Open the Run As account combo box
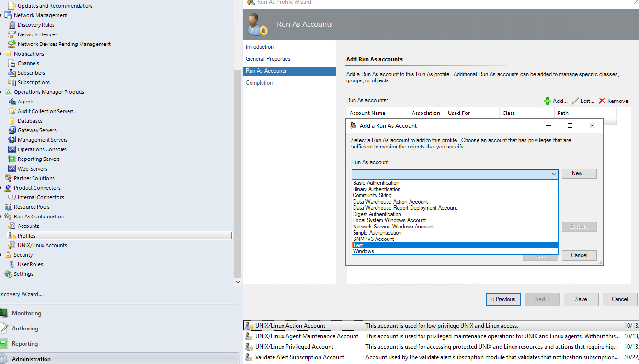 click(x=455, y=174)
